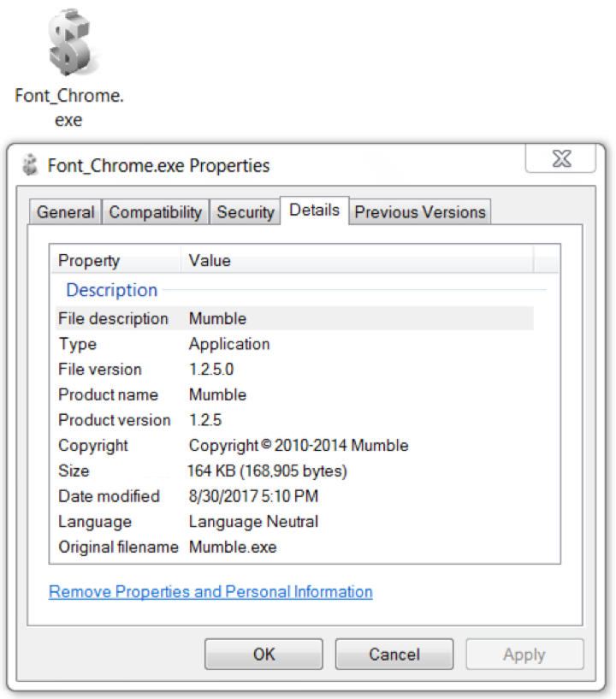Open the Compatibility tab
The height and width of the screenshot is (699, 616).
point(155,211)
